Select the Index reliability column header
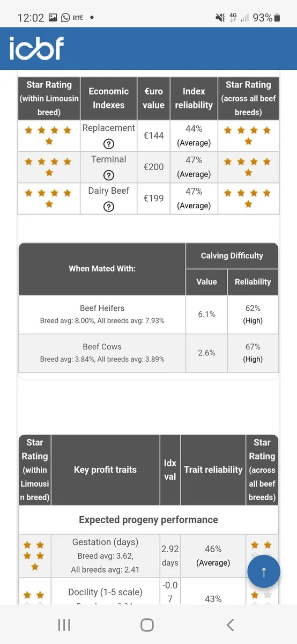 tap(194, 98)
